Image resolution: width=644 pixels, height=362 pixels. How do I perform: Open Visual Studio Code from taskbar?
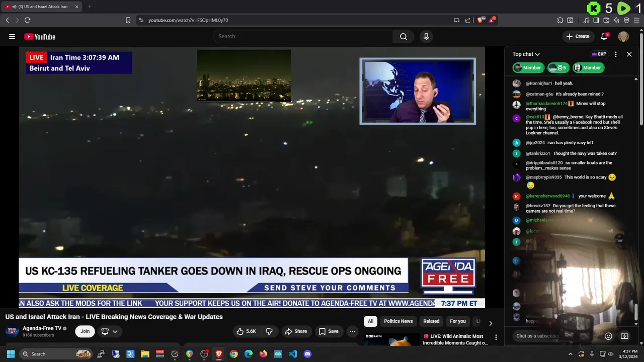pos(293,354)
